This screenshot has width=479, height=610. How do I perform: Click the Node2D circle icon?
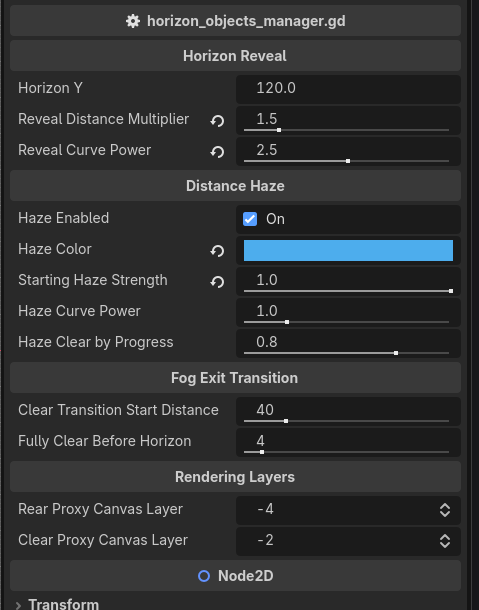click(204, 576)
